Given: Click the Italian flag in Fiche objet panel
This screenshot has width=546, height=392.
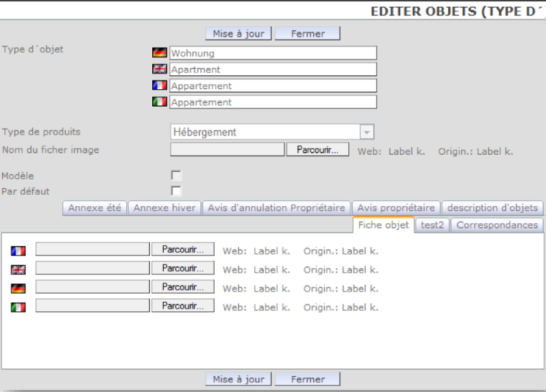Looking at the screenshot, I should click(18, 308).
